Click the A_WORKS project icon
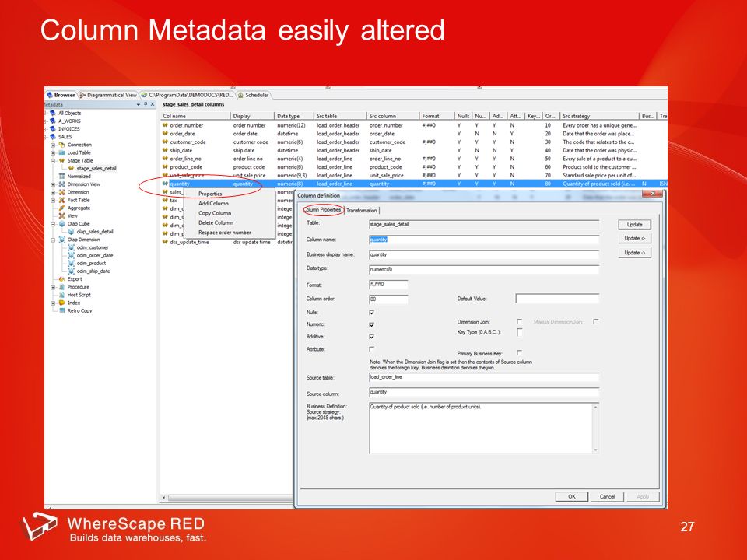 click(x=52, y=121)
